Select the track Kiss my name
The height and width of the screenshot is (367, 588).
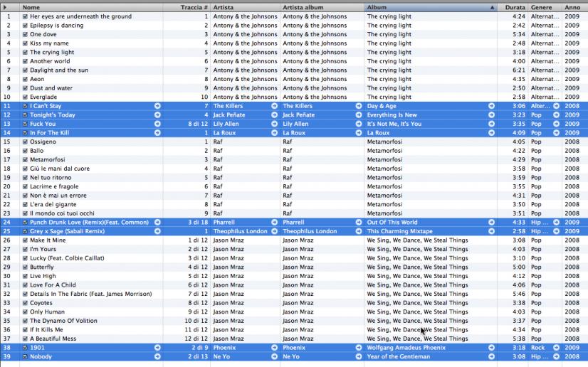point(49,43)
